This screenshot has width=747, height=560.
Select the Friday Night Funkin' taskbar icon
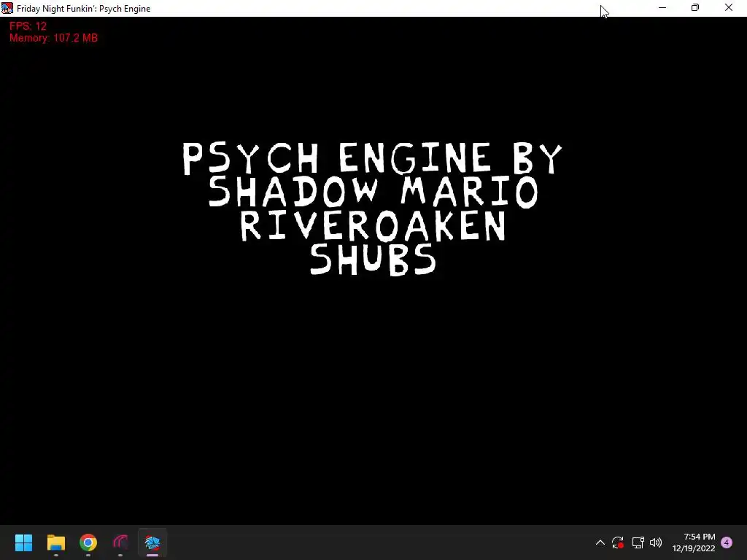click(152, 542)
